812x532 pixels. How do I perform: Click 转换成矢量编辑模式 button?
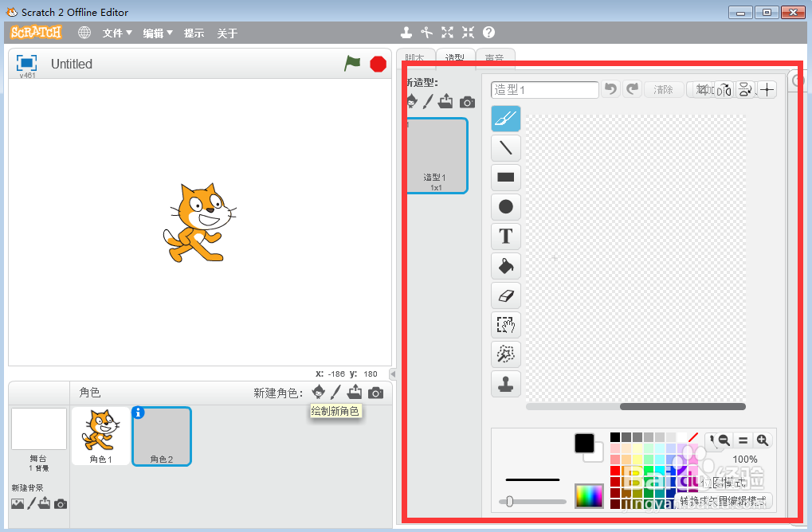pyautogui.click(x=723, y=500)
